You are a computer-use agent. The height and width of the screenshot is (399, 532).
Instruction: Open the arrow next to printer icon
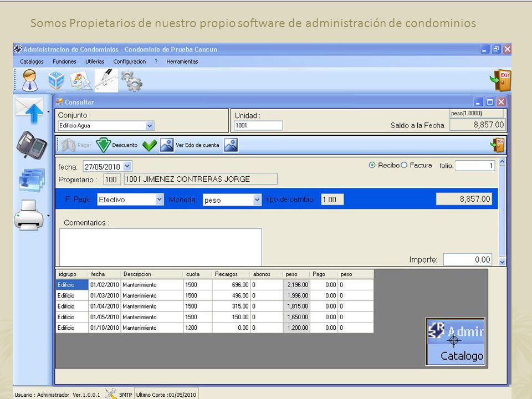(49, 216)
